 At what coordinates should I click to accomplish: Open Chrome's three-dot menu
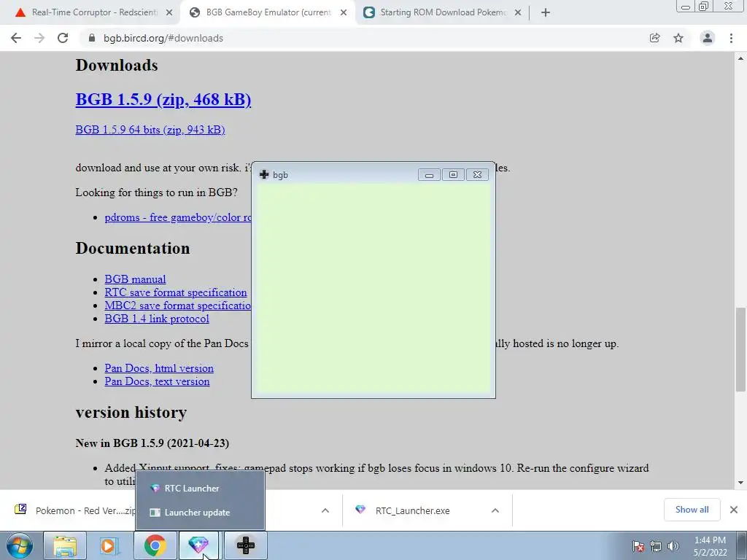731,38
